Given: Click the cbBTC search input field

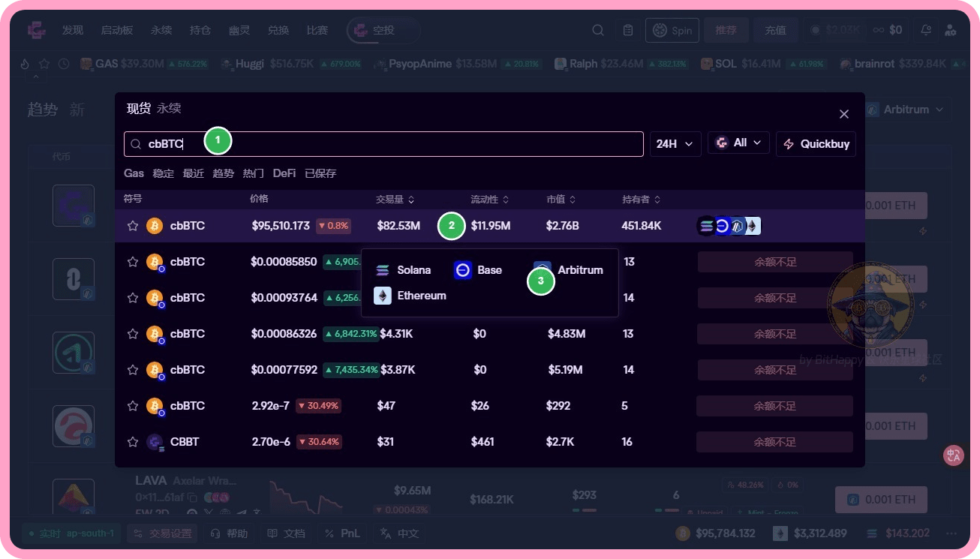Looking at the screenshot, I should [383, 144].
